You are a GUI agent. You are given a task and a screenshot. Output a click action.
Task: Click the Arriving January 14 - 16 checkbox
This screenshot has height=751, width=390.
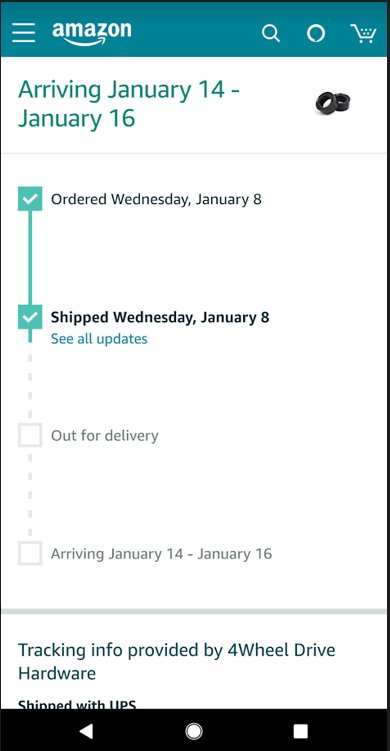30,553
